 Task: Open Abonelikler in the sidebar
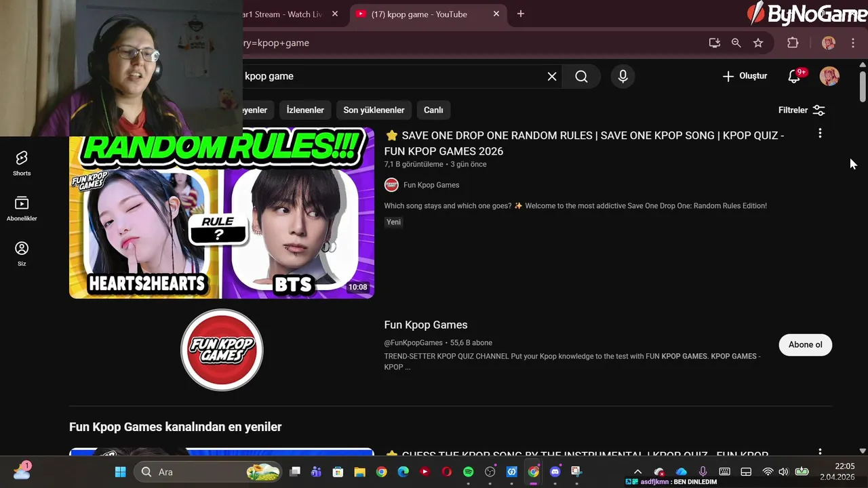[22, 209]
